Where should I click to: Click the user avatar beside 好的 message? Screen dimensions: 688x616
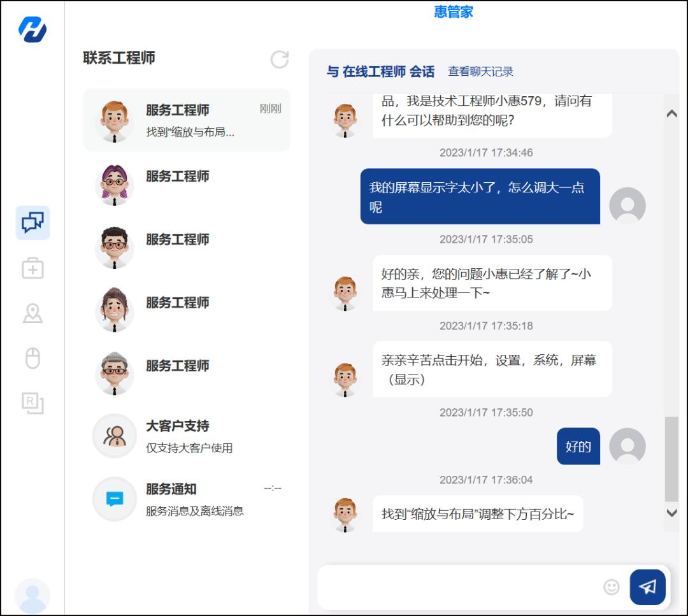click(x=627, y=447)
